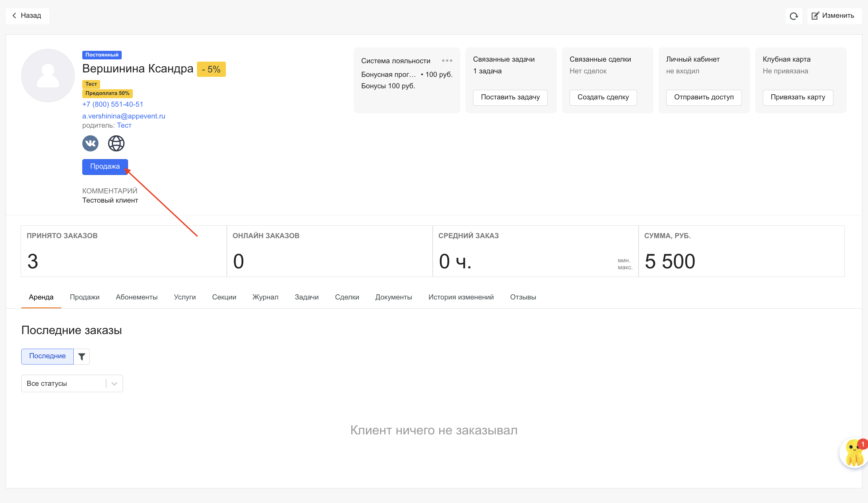This screenshot has height=503, width=868.
Task: Open the Абонементы tab
Action: pos(136,297)
